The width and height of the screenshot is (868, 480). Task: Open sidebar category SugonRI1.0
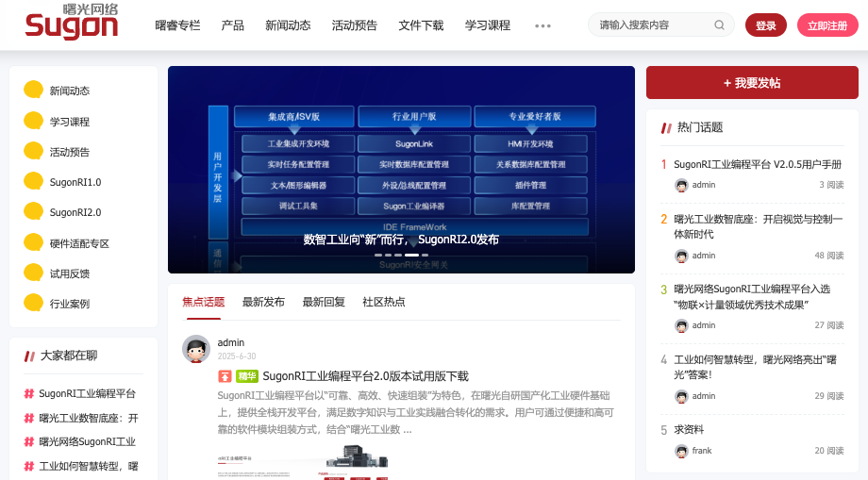(75, 182)
